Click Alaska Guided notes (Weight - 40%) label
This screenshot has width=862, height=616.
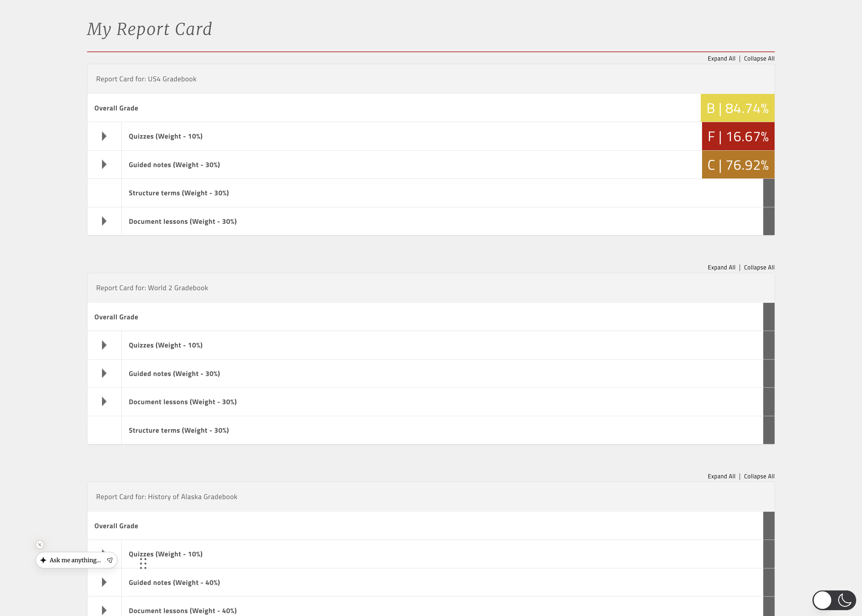pos(175,583)
